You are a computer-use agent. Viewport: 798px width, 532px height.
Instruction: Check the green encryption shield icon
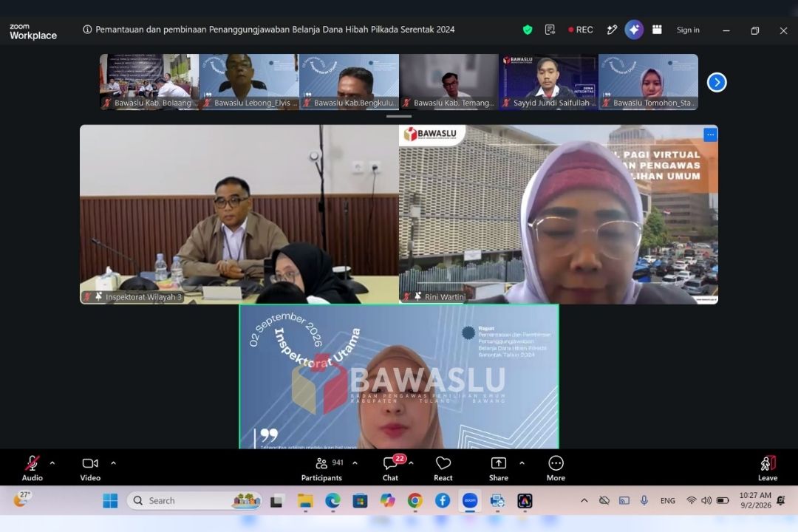pyautogui.click(x=528, y=30)
